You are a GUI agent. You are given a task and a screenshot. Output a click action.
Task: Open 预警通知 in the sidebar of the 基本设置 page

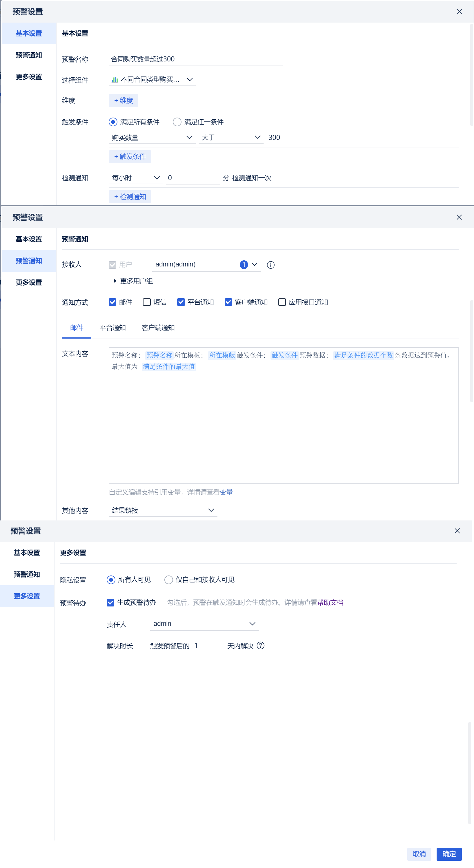click(29, 55)
